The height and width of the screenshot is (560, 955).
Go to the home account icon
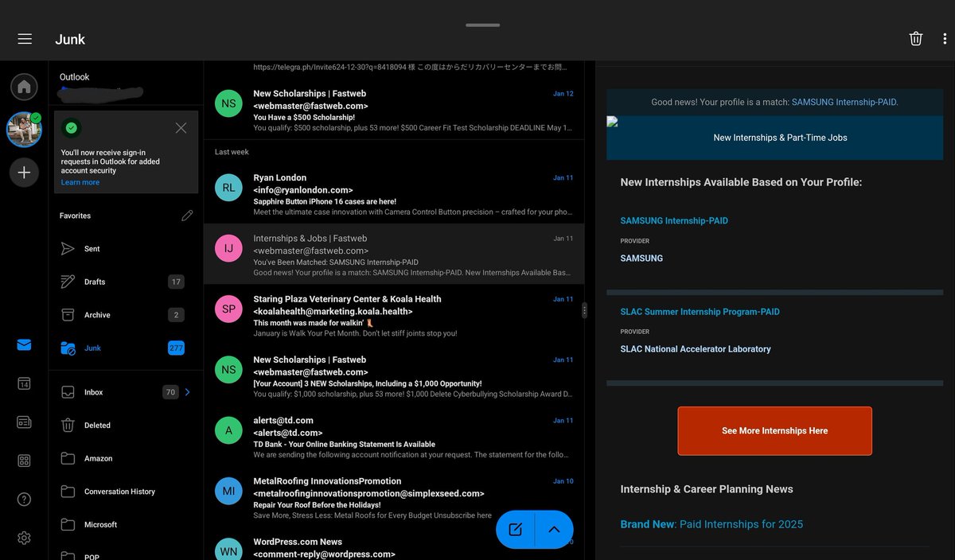pyautogui.click(x=24, y=87)
